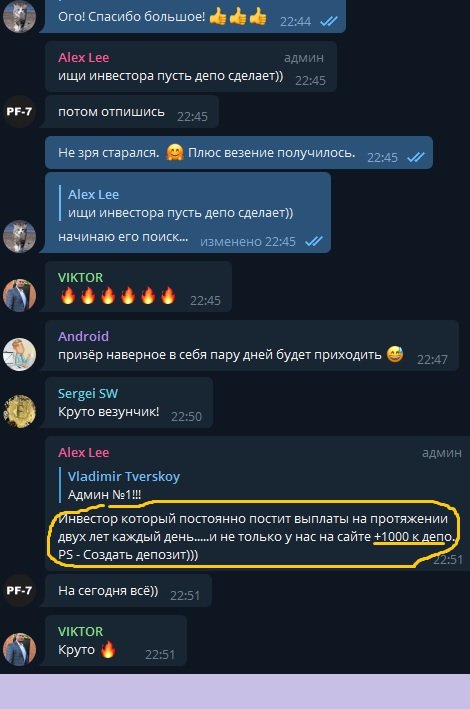Select the 'призёр наверное в себя' message
Screen dimensions: 470x709
252,345
